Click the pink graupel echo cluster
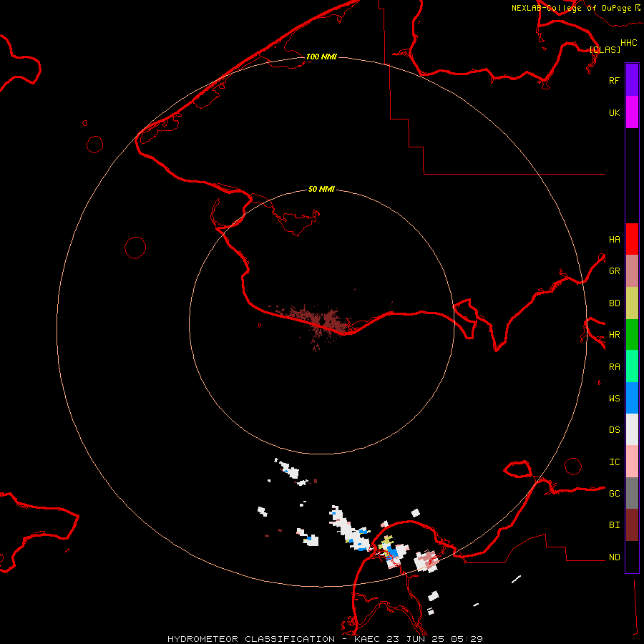The height and width of the screenshot is (644, 644). pos(428,560)
